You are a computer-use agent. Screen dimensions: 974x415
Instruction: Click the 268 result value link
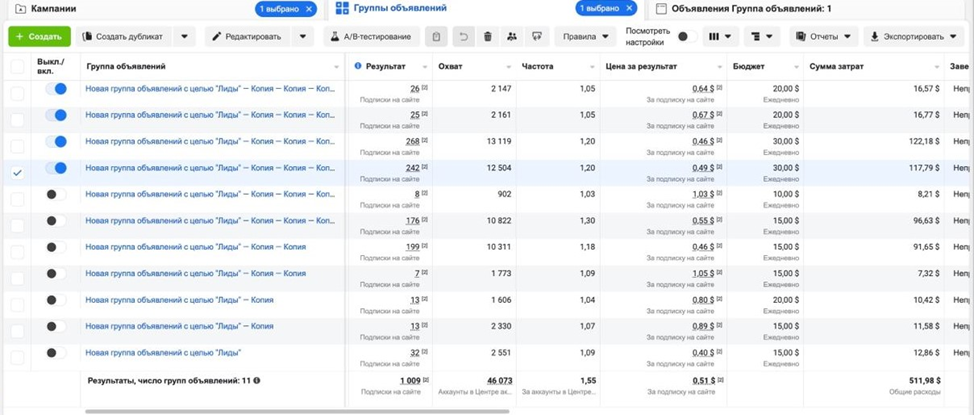click(x=412, y=142)
